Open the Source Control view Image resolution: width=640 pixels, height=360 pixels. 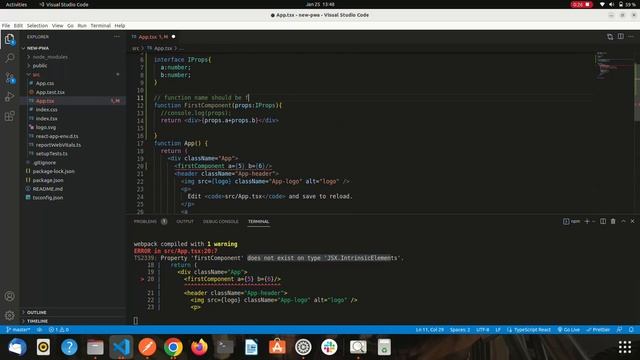pos(9,77)
